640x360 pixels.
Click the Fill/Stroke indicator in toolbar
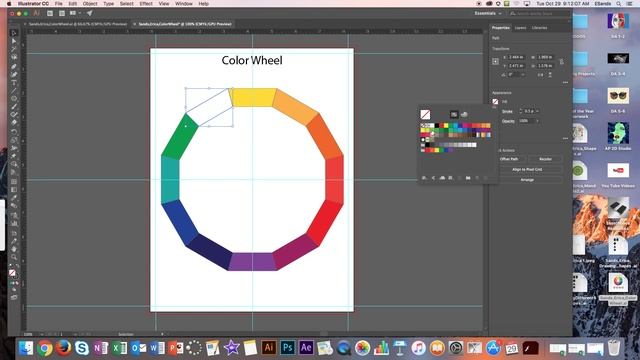coord(13,273)
